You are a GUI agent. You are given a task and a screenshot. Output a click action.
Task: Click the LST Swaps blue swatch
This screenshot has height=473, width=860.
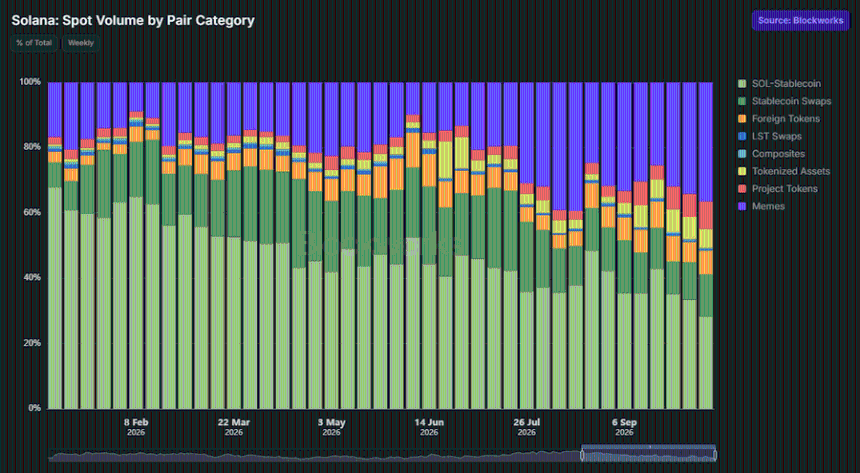[x=742, y=137]
